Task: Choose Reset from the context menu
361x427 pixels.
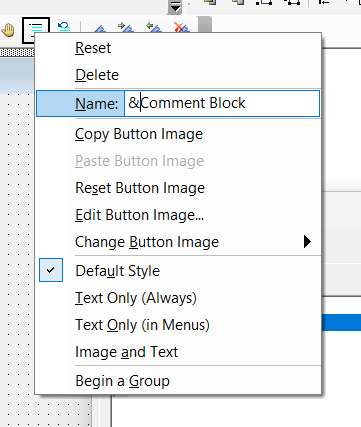Action: coord(178,48)
